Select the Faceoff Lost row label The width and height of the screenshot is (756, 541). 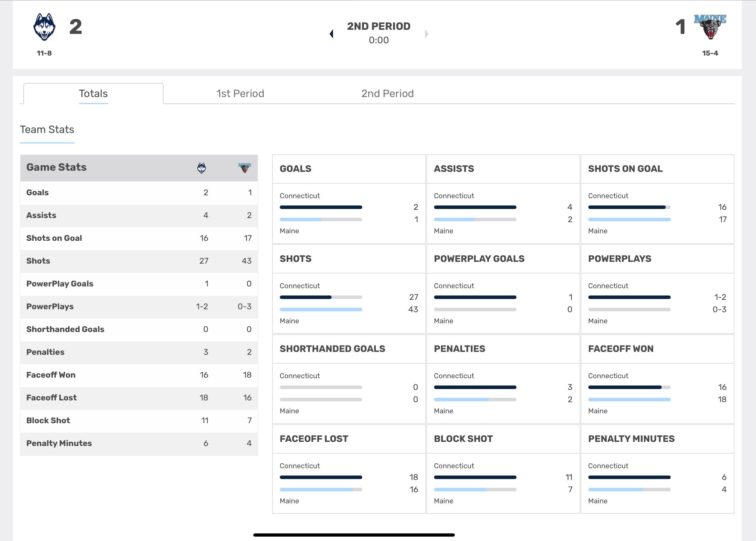click(51, 398)
